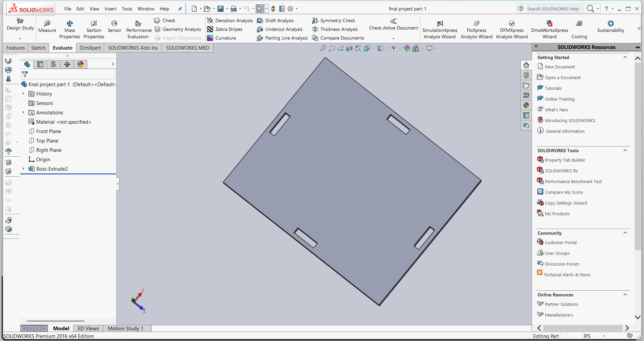Switch to the SOLIDWORKS Add-Ins tab

point(133,48)
